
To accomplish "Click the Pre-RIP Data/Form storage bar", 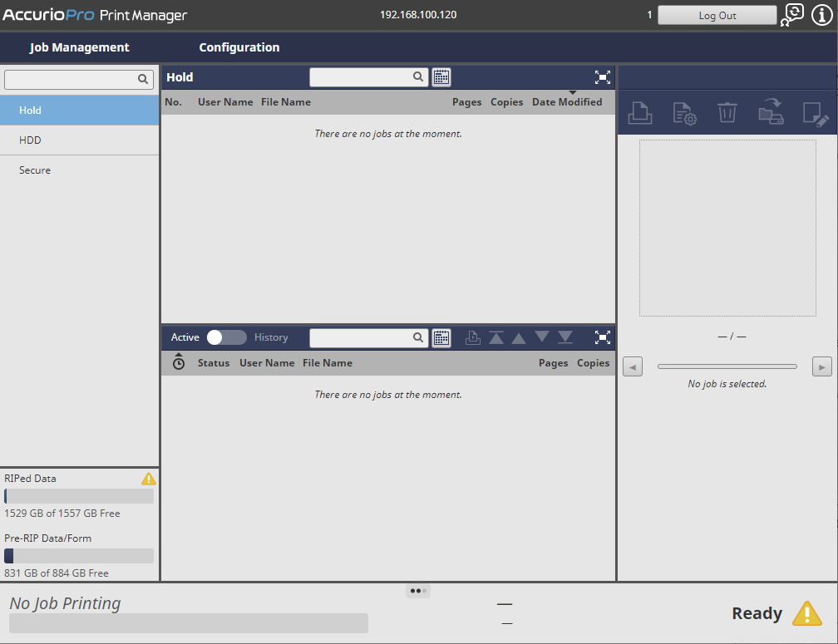I will pos(79,556).
